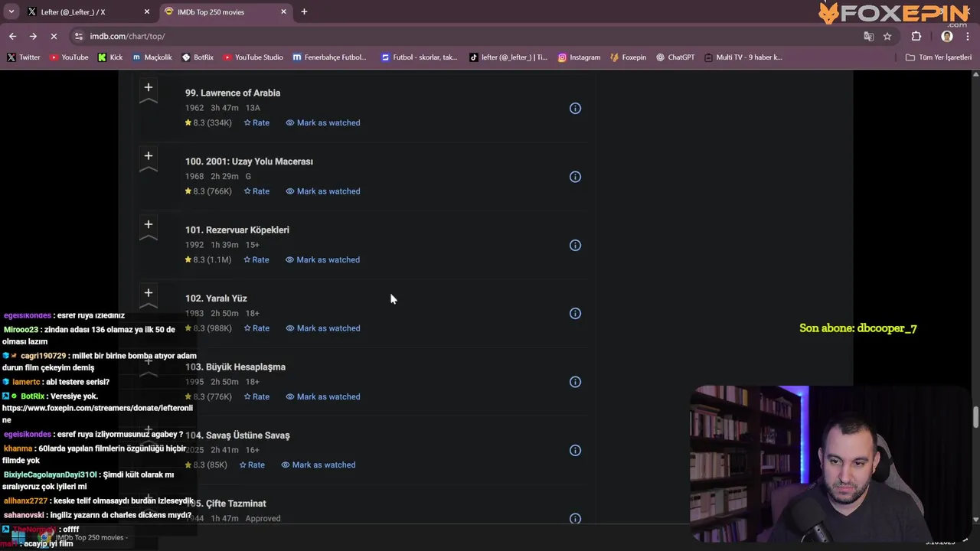Open info for Yaralı Yüz
The image size is (980, 551).
[575, 314]
